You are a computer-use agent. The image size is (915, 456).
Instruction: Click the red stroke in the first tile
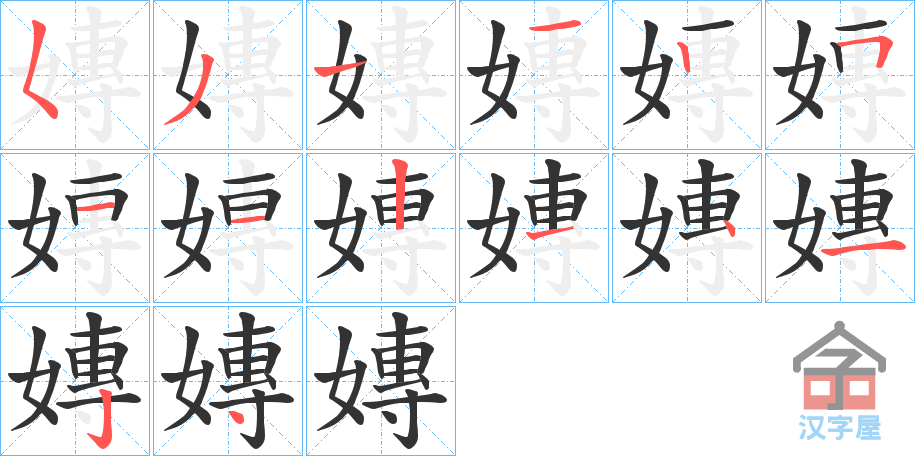[39, 69]
